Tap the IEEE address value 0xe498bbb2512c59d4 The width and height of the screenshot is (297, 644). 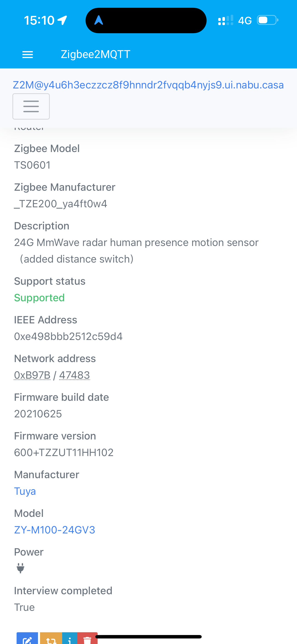68,336
